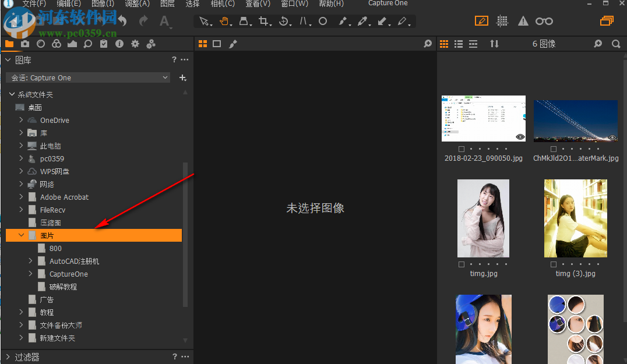Viewport: 627px width, 364px height.
Task: Select the Pan (hand) tool
Action: click(x=224, y=21)
